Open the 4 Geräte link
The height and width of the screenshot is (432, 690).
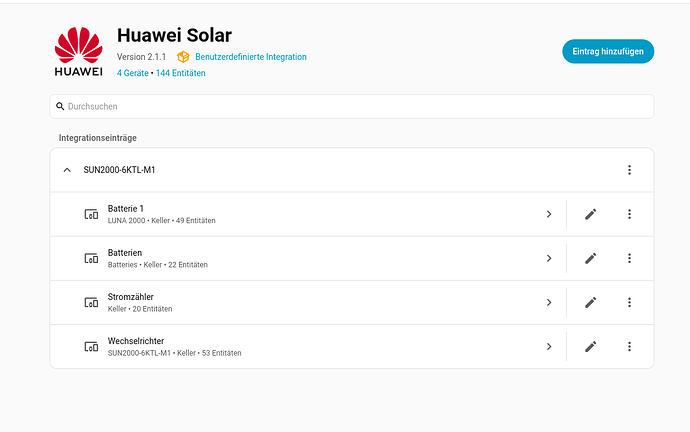point(132,73)
